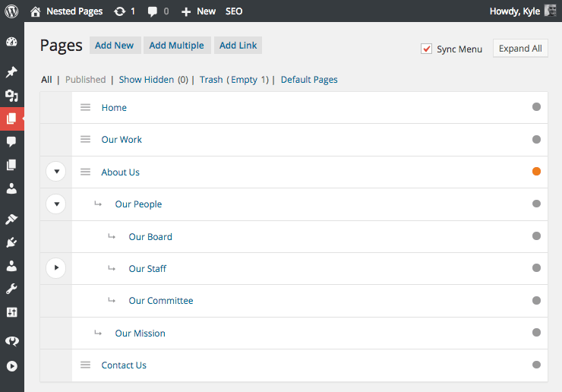
Task: Collapse the About Us page tree
Action: [x=56, y=172]
